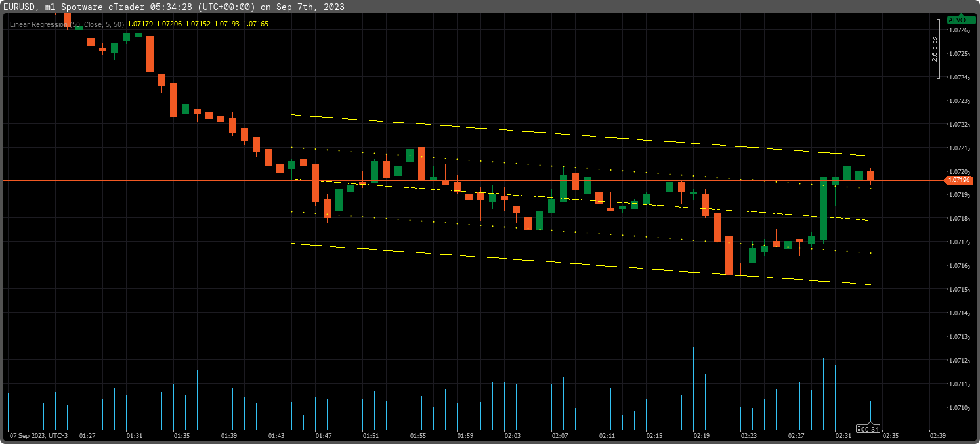Click the current price tag 1.07196
The height and width of the screenshot is (444, 980).
coord(960,179)
